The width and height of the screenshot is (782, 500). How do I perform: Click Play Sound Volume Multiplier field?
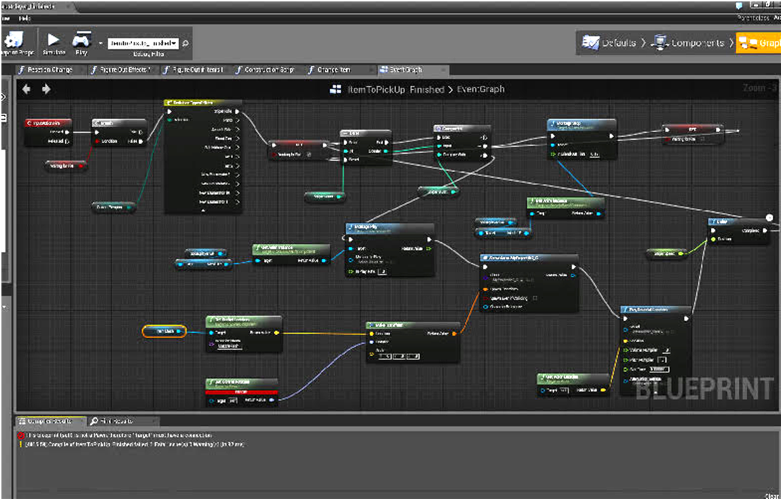(667, 350)
